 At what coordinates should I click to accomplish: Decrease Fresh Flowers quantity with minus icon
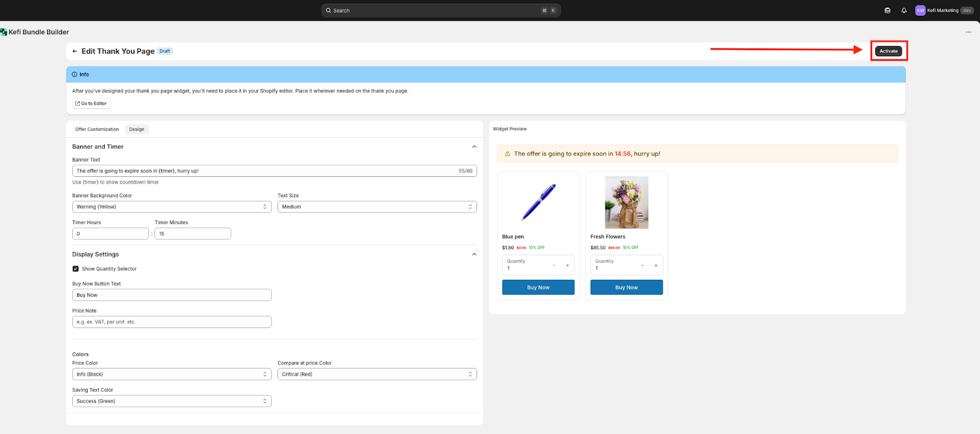[x=642, y=266]
